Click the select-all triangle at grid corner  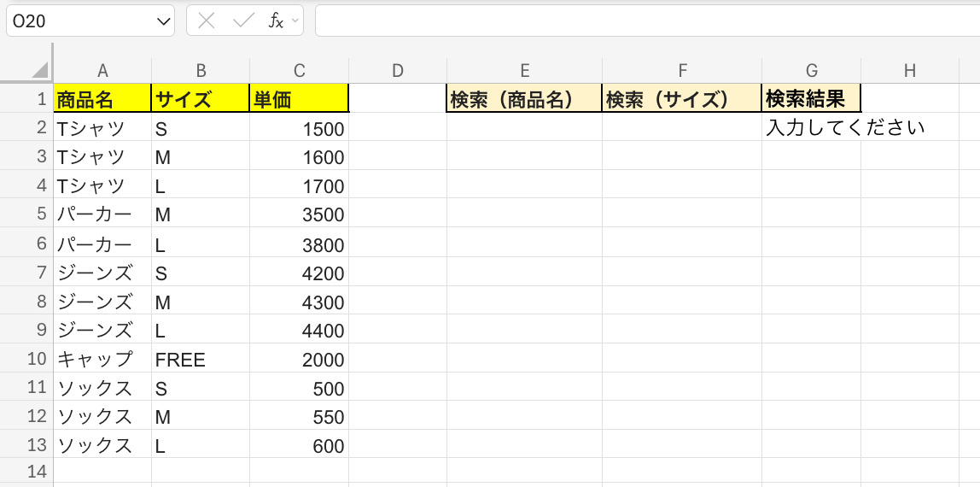tap(41, 70)
